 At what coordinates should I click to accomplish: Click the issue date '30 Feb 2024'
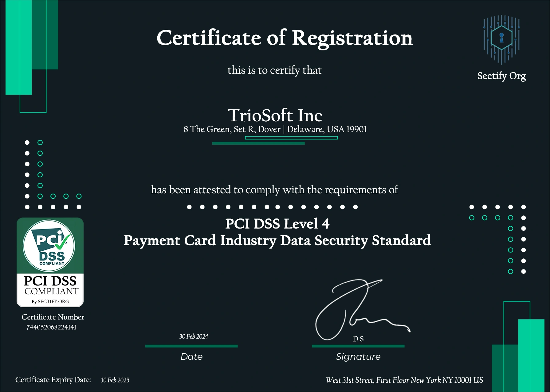click(194, 336)
